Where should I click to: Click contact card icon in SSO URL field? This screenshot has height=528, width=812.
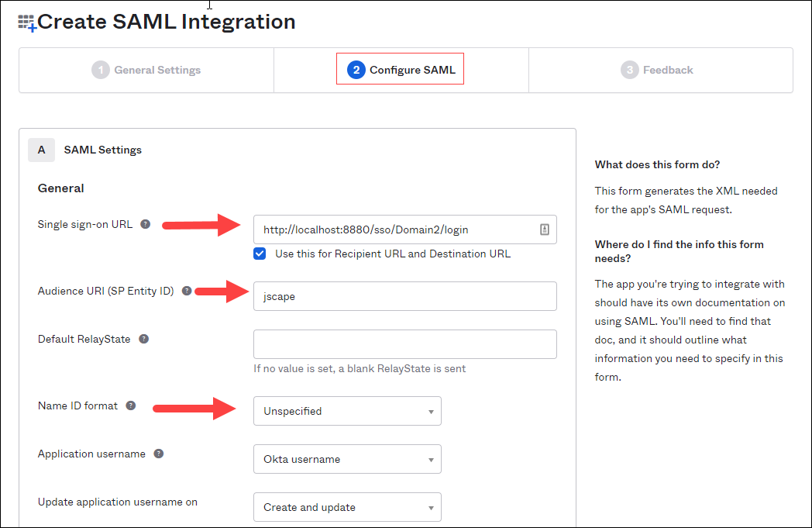tap(544, 229)
